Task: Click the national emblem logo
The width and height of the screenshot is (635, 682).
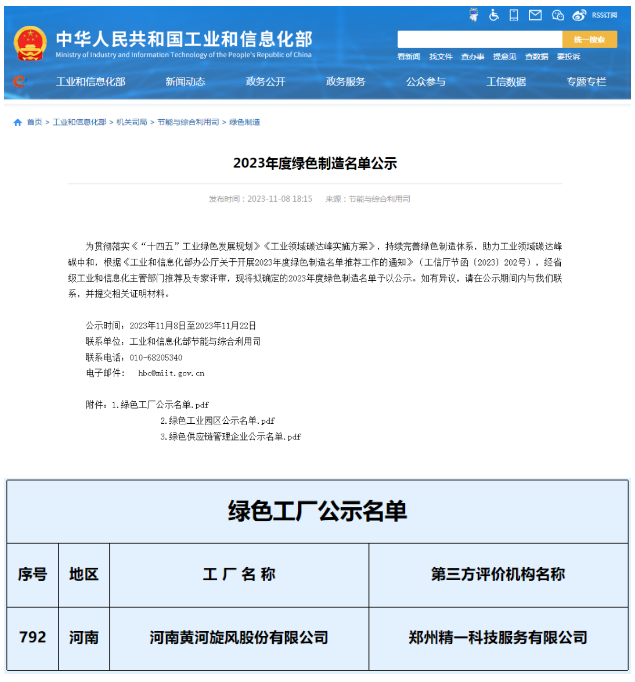Action: [30, 43]
